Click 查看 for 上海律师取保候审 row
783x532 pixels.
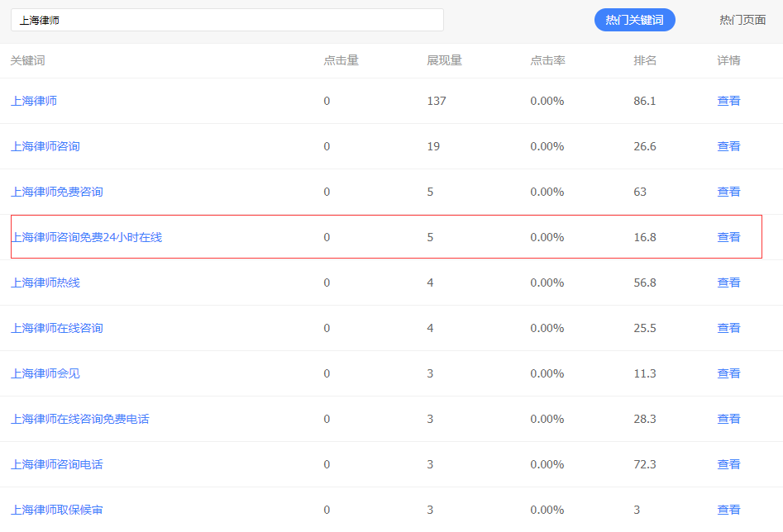[x=728, y=510]
